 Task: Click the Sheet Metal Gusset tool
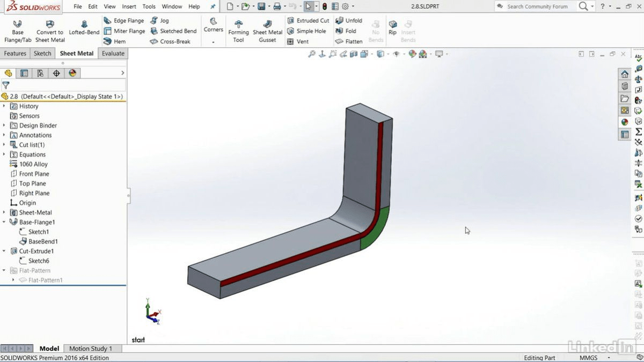tap(267, 32)
